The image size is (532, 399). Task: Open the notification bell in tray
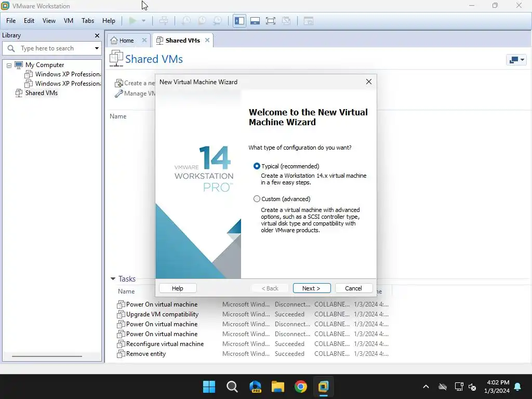click(x=518, y=387)
